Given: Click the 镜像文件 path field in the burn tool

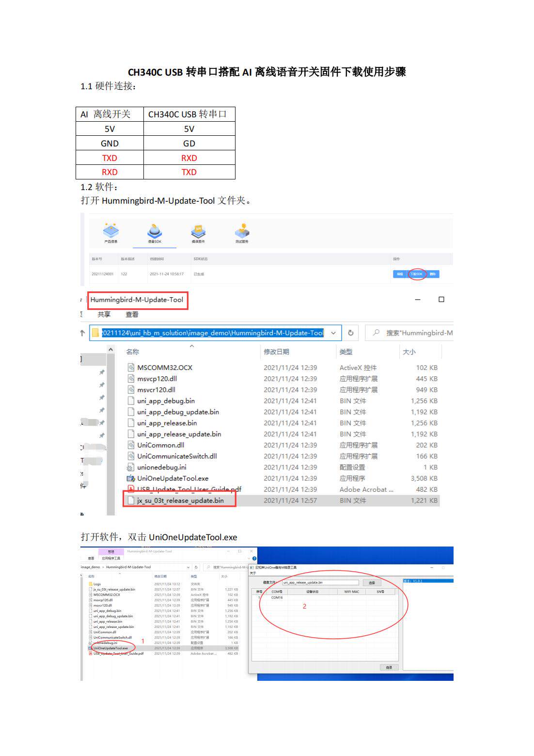Looking at the screenshot, I should (320, 582).
